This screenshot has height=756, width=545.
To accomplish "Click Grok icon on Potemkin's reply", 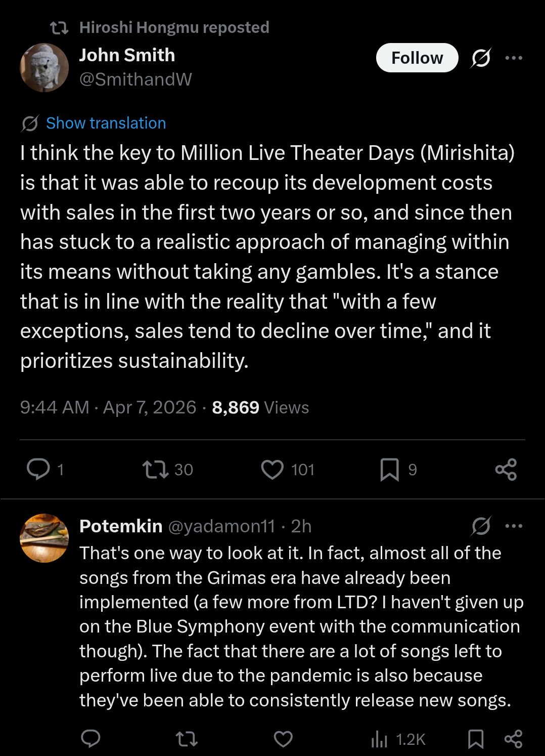I will [x=481, y=526].
